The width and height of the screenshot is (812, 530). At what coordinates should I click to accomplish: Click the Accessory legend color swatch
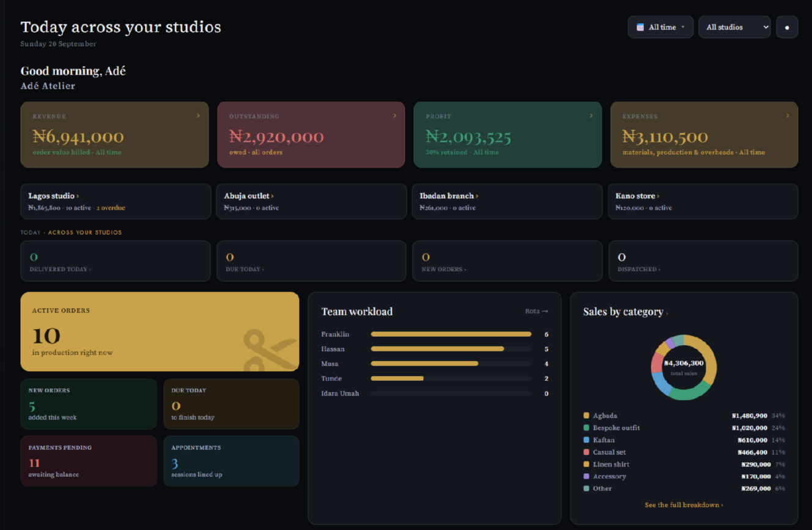586,476
